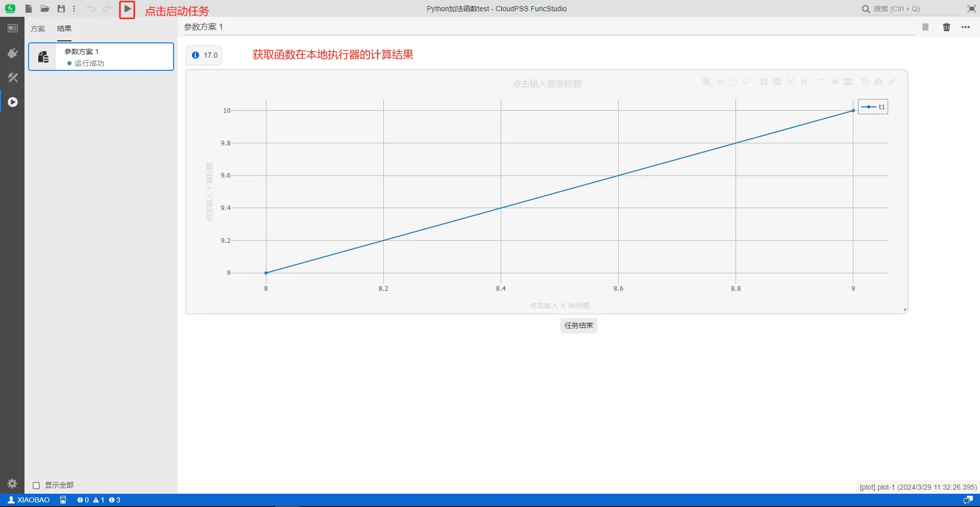Select the 参数方案 1 result entry

pyautogui.click(x=101, y=57)
